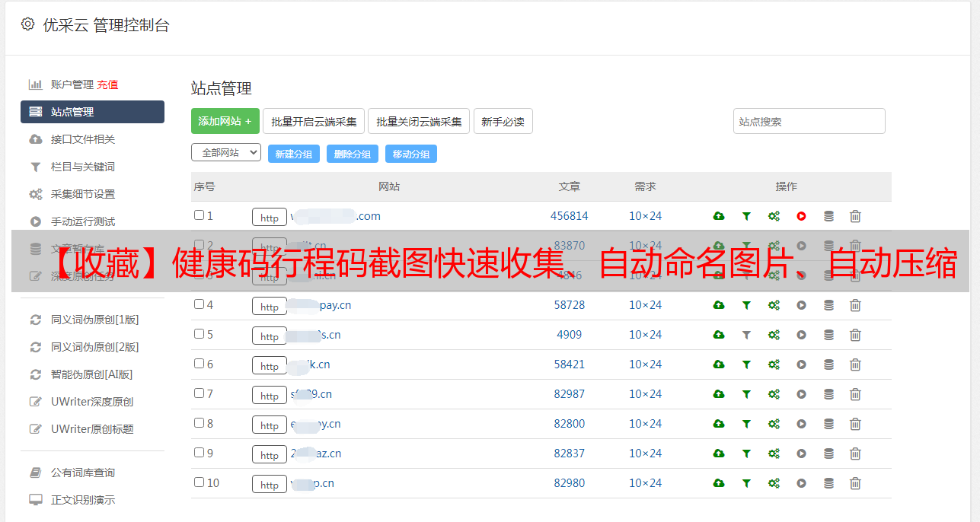The width and height of the screenshot is (980, 522).
Task: Click the 删除分组 button
Action: click(x=353, y=154)
